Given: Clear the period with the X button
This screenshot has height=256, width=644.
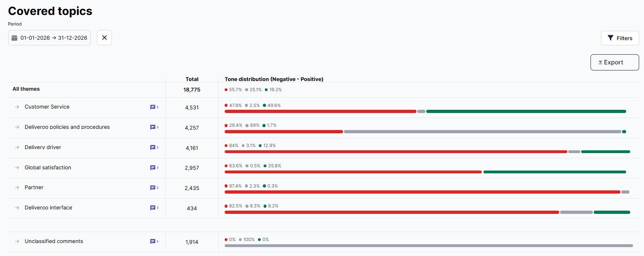Looking at the screenshot, I should click(x=104, y=38).
